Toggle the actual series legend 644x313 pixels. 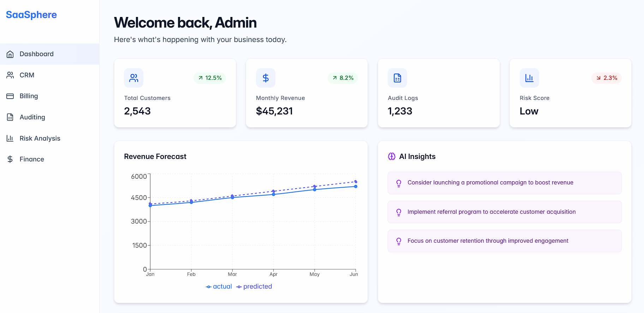(x=219, y=287)
